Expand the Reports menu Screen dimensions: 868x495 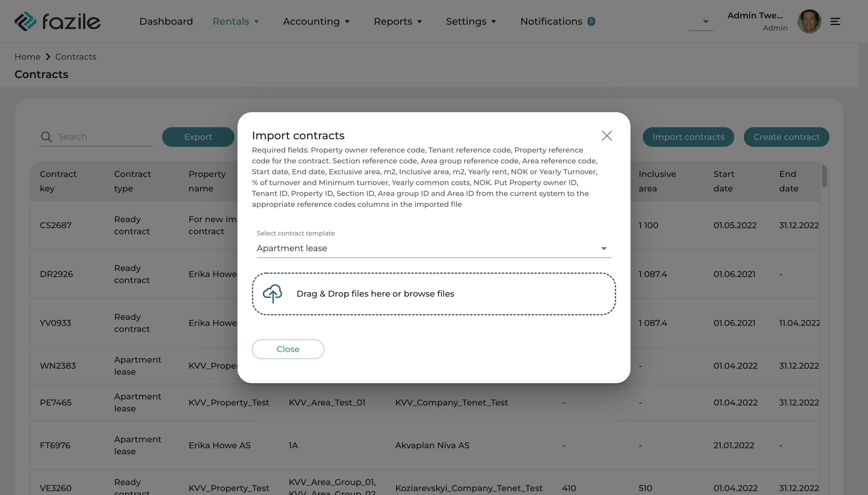[x=398, y=21]
